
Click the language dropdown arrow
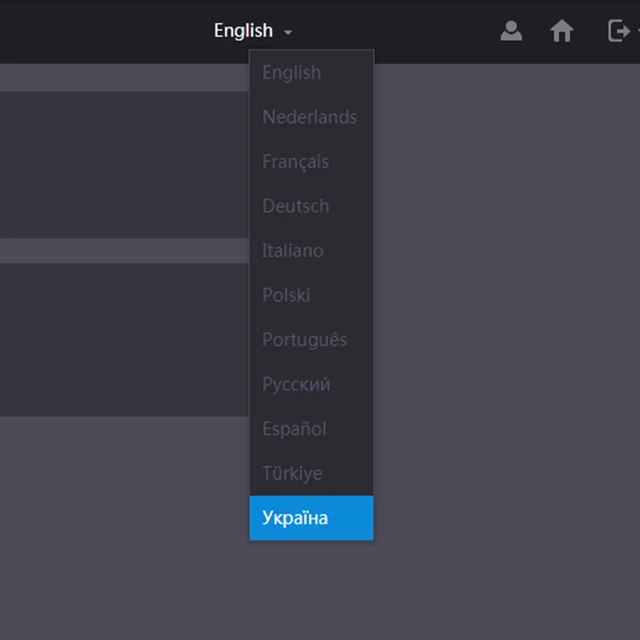(288, 32)
